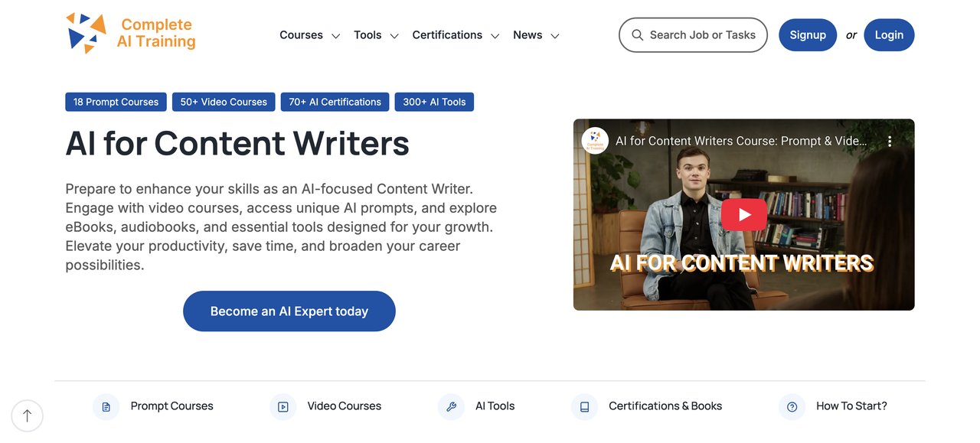Image resolution: width=980 pixels, height=443 pixels.
Task: Open the video's three-dot options menu
Action: click(x=890, y=142)
